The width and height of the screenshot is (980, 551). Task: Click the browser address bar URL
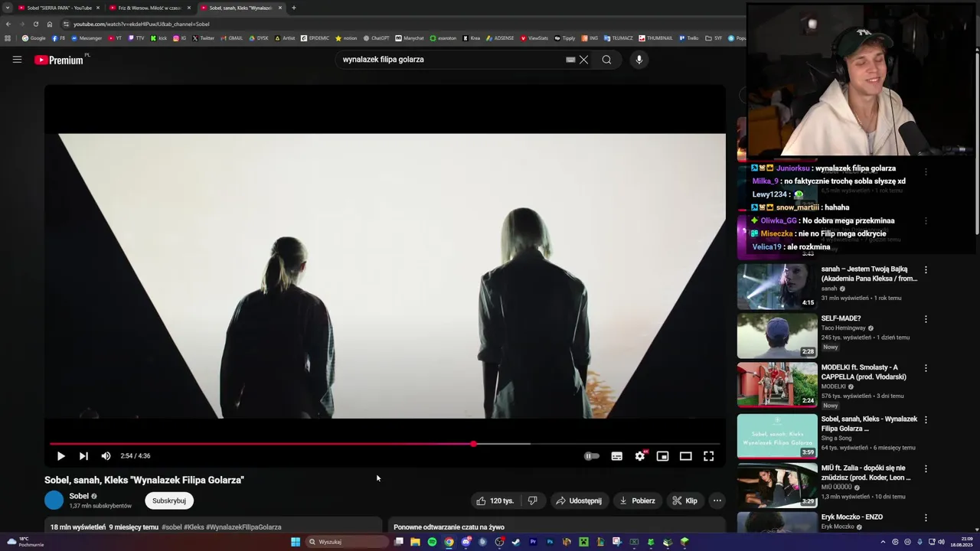(141, 24)
